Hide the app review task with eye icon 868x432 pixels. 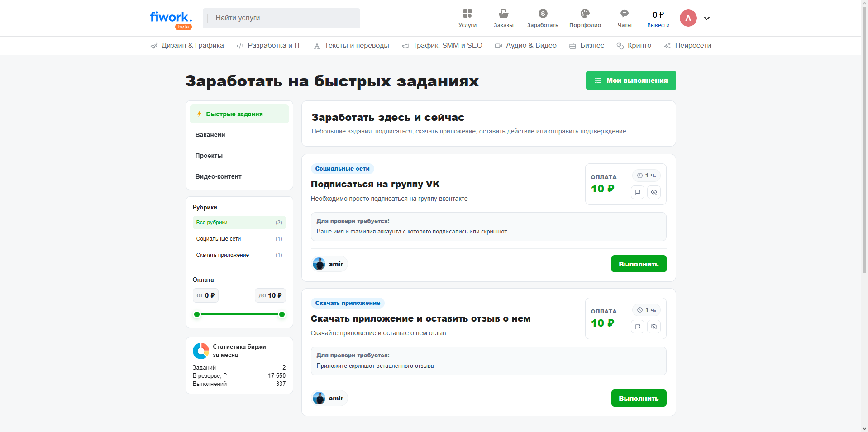pyautogui.click(x=654, y=327)
